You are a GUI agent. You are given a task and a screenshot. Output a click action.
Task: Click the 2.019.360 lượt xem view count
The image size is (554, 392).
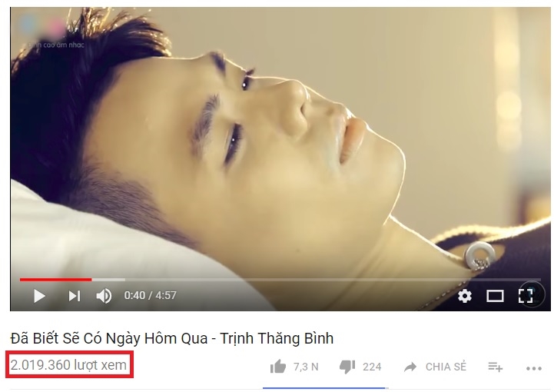pos(68,365)
